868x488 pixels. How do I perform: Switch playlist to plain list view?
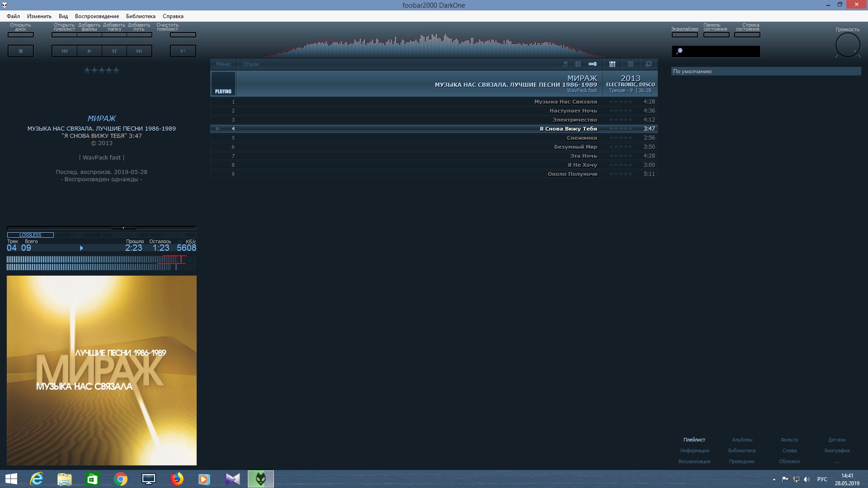tap(630, 64)
